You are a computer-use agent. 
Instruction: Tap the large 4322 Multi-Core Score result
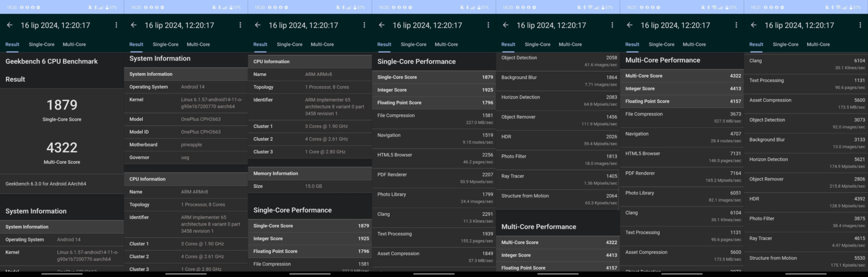coord(62,152)
